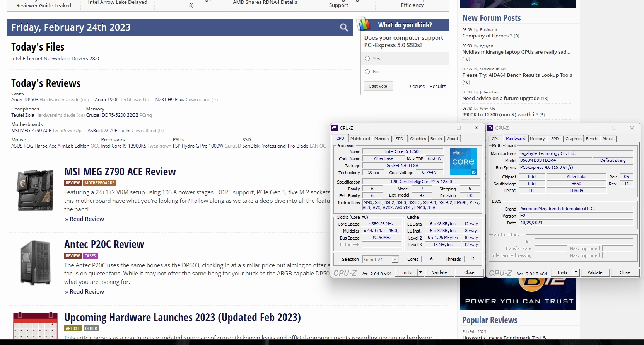This screenshot has height=345, width=644.
Task: Open the poll Discuss link
Action: [x=416, y=87]
